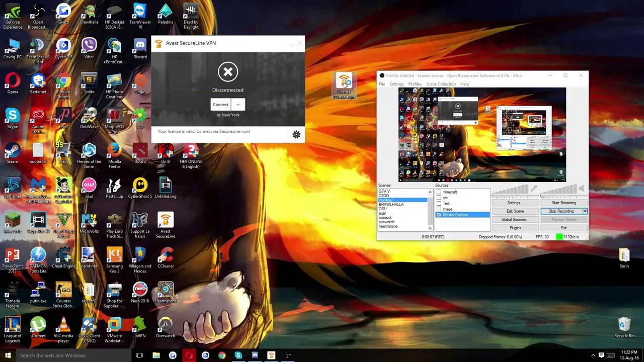Viewport: 644px width, 362px height.
Task: Select the License avastvpn file icon
Action: coord(344,85)
